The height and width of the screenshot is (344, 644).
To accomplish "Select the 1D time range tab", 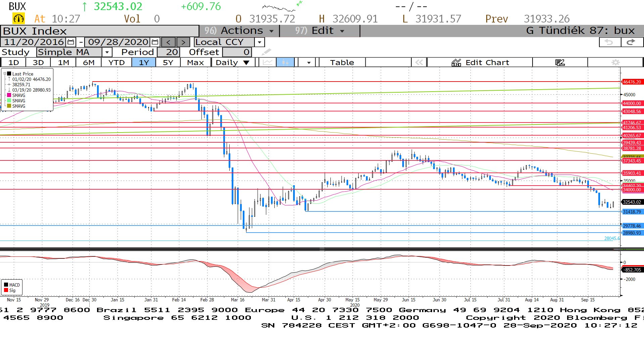I will tap(13, 62).
